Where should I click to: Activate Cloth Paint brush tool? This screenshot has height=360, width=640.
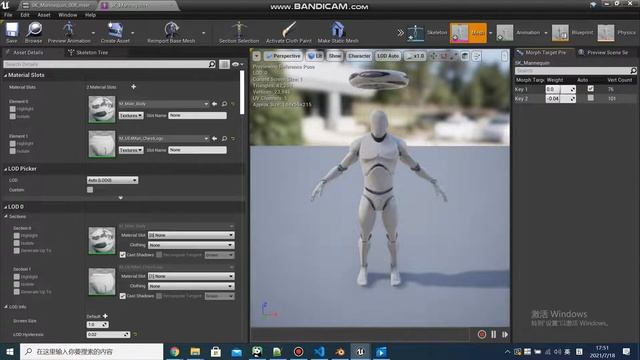pyautogui.click(x=289, y=31)
